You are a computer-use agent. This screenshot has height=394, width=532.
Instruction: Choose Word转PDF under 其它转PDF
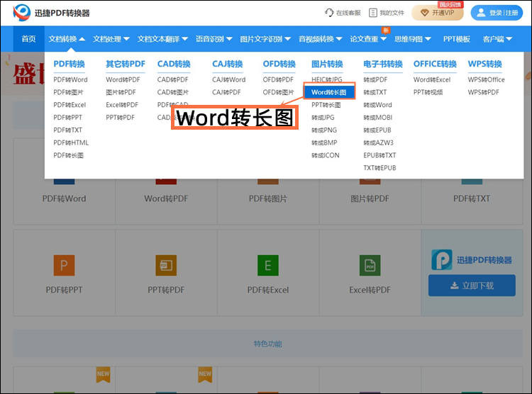point(123,79)
